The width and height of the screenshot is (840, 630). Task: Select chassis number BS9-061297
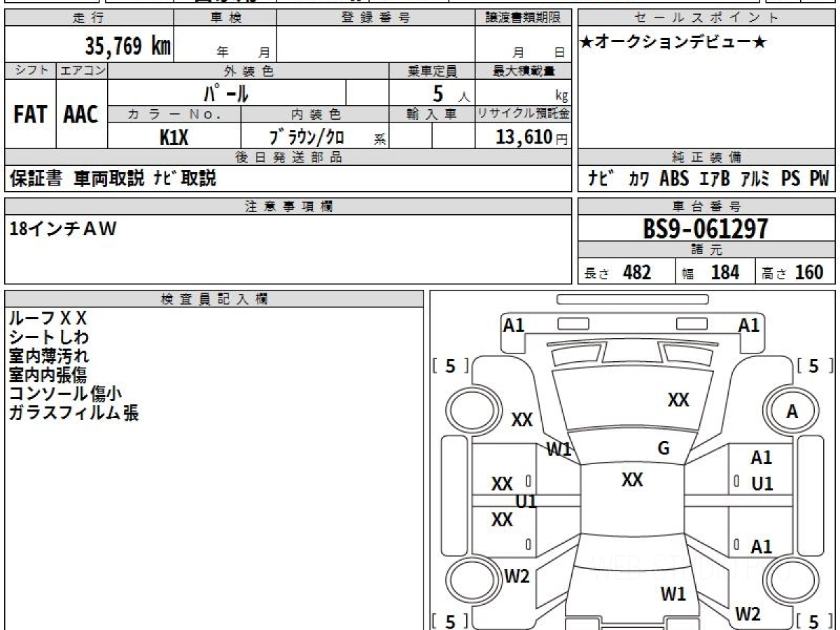pos(706,229)
